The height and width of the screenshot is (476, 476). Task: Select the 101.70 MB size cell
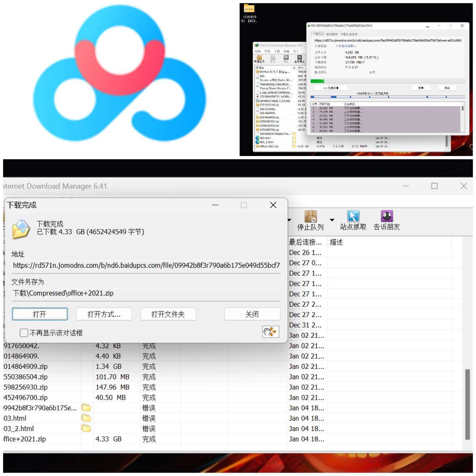point(112,377)
